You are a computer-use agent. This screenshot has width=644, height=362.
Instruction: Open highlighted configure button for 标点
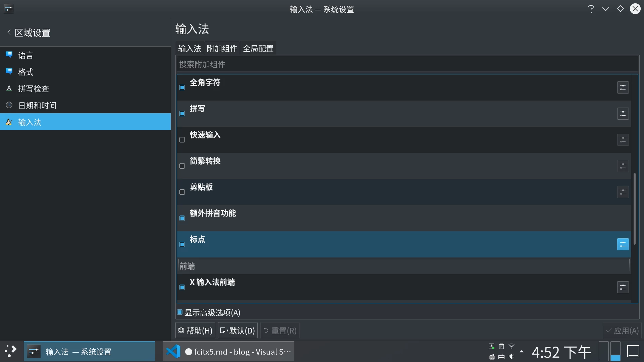(623, 244)
